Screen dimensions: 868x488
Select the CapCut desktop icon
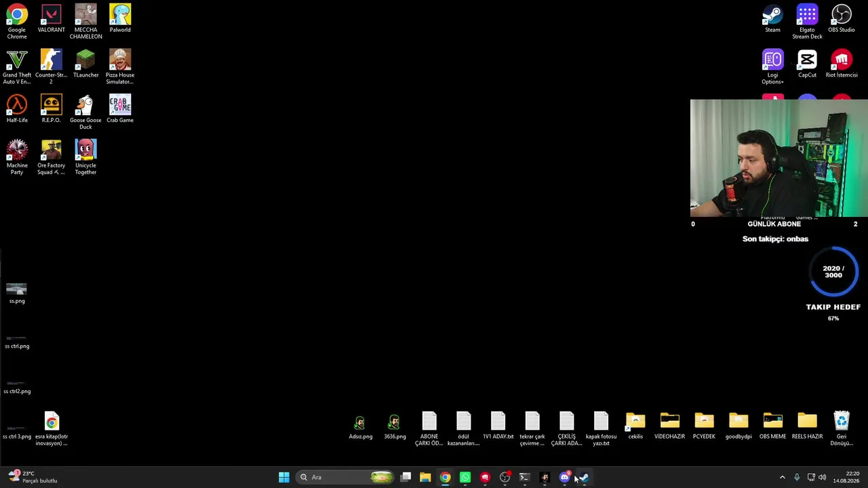pyautogui.click(x=807, y=64)
